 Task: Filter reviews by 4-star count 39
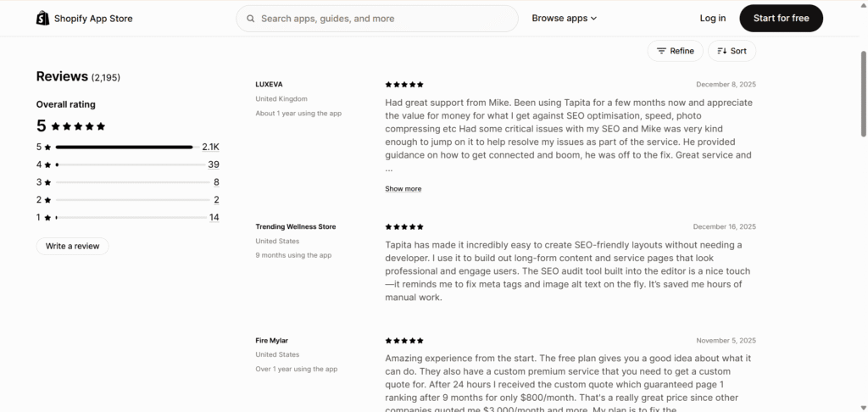[214, 164]
